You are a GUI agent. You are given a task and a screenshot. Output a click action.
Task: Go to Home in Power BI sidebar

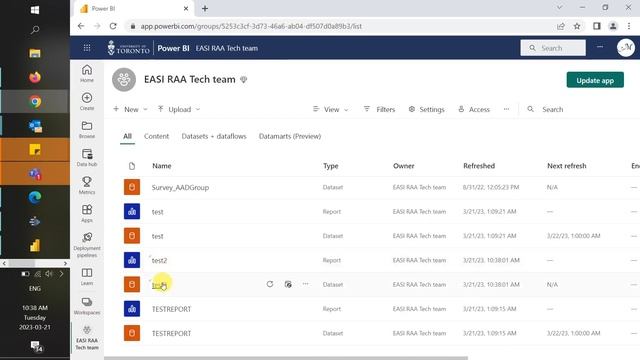pyautogui.click(x=87, y=73)
